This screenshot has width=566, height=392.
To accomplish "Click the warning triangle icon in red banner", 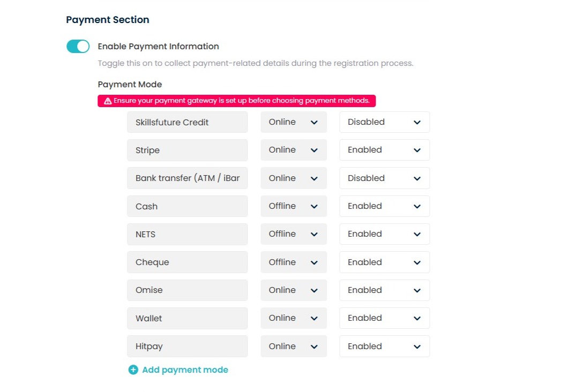I will 108,101.
